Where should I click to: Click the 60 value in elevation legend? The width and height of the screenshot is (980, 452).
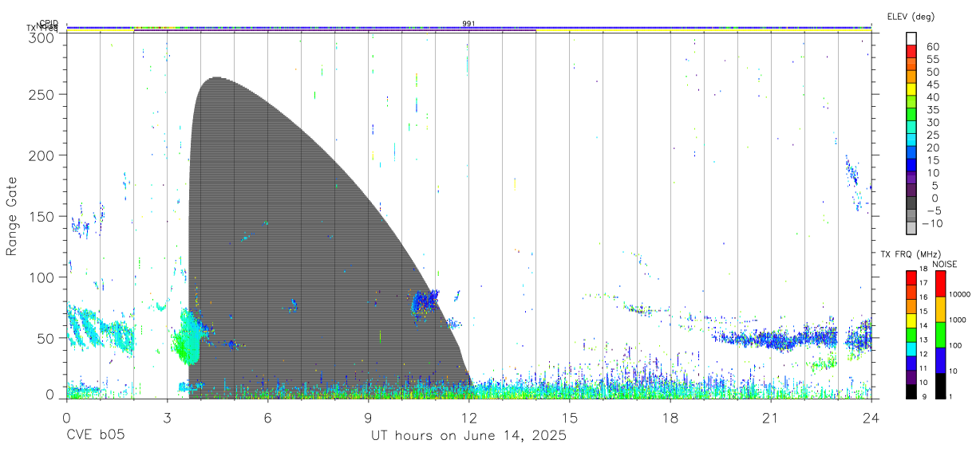(x=932, y=47)
